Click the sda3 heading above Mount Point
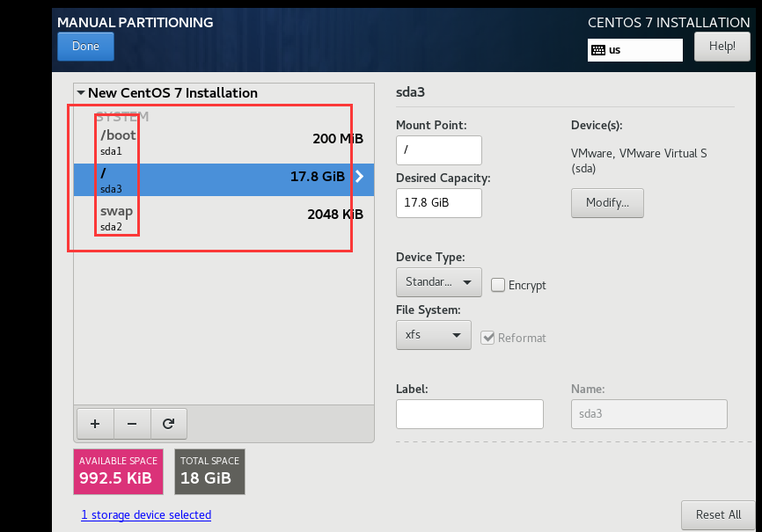Screen dimensions: 762x532 (x=410, y=92)
